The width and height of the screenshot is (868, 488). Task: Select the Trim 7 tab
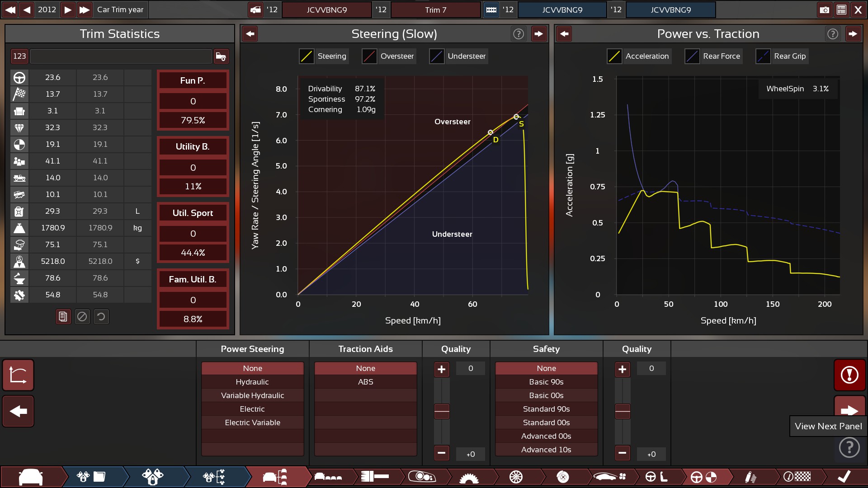point(435,9)
